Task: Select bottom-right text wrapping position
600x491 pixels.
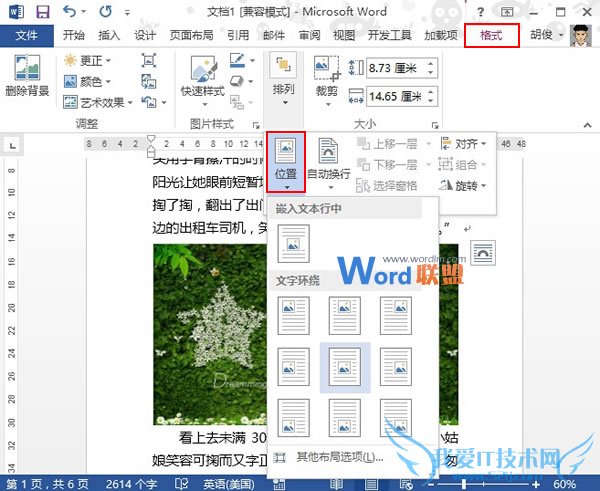Action: (396, 418)
